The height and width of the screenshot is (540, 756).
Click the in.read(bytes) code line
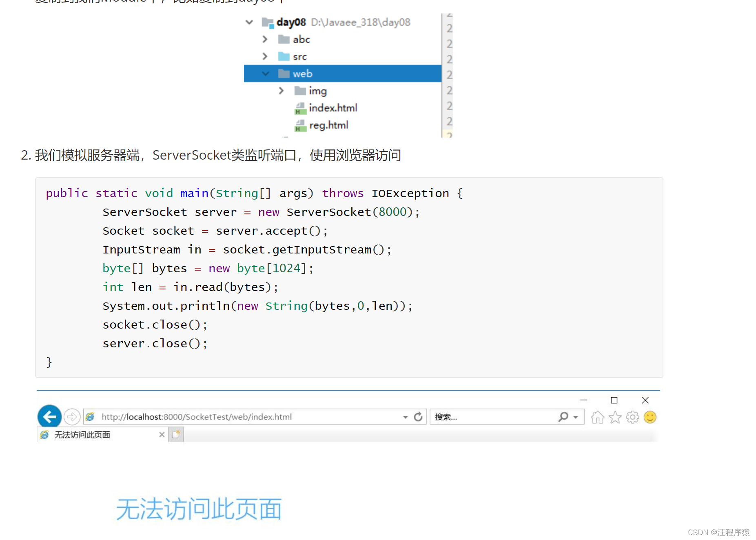pos(191,287)
